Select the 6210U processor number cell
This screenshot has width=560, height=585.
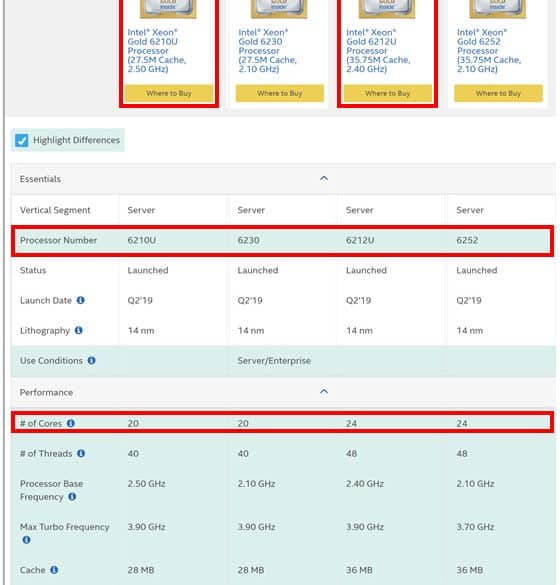tap(141, 240)
